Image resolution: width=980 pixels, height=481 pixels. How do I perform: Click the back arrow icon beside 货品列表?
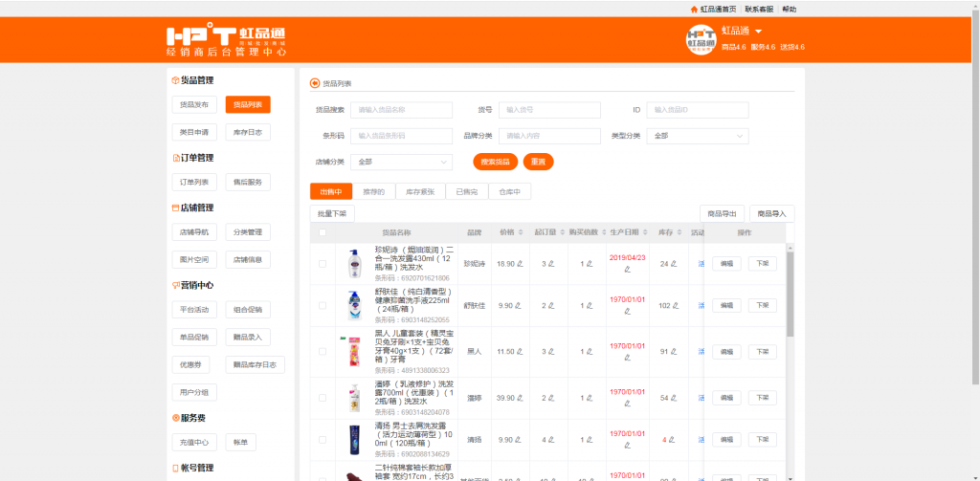click(316, 83)
